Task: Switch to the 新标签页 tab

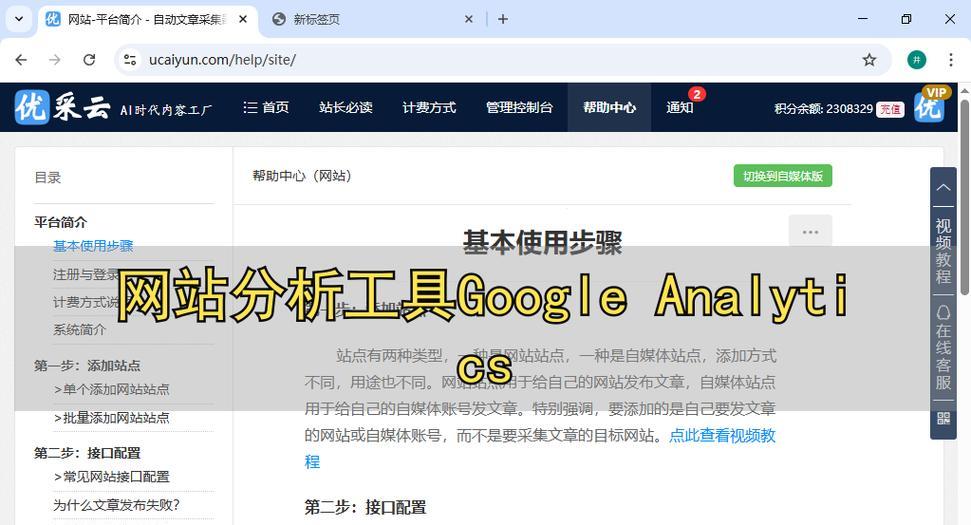Action: pyautogui.click(x=372, y=19)
